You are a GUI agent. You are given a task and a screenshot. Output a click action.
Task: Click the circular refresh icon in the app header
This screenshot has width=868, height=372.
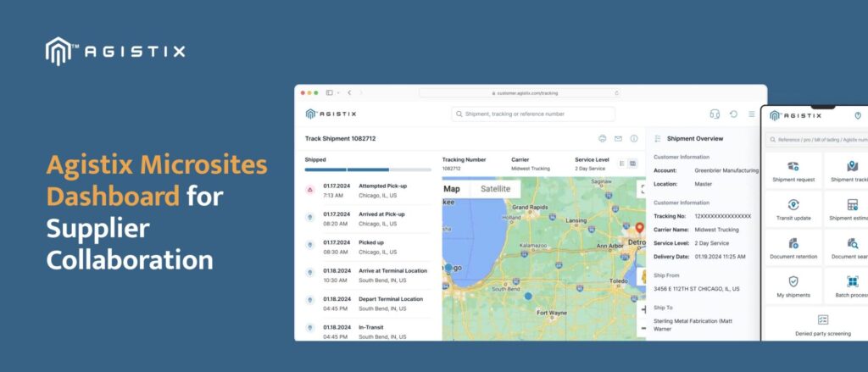tap(733, 114)
